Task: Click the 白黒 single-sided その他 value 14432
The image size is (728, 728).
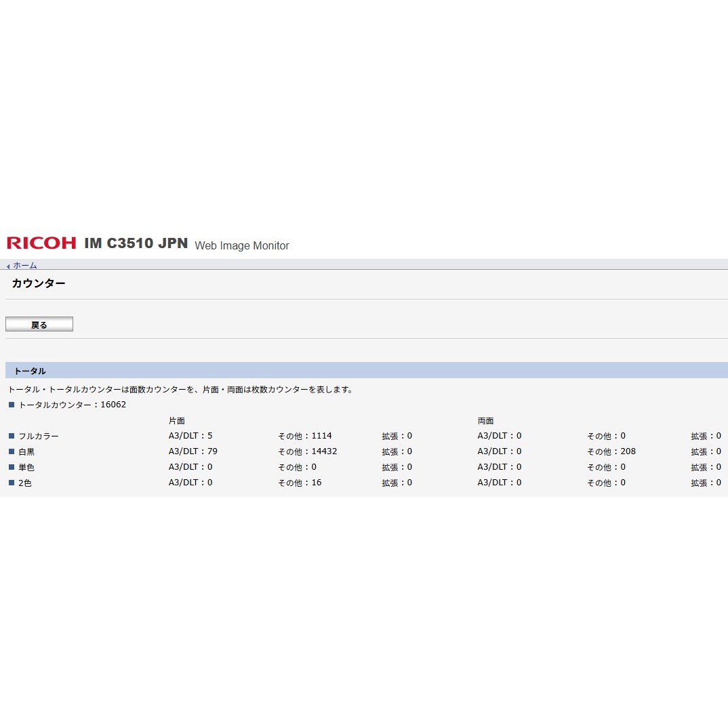Action: point(324,451)
